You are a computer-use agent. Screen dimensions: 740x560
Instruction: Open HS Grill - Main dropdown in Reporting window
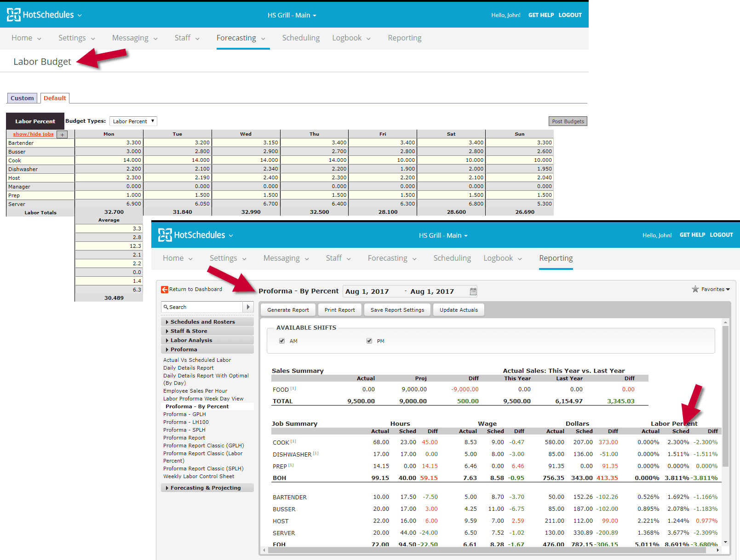point(443,235)
